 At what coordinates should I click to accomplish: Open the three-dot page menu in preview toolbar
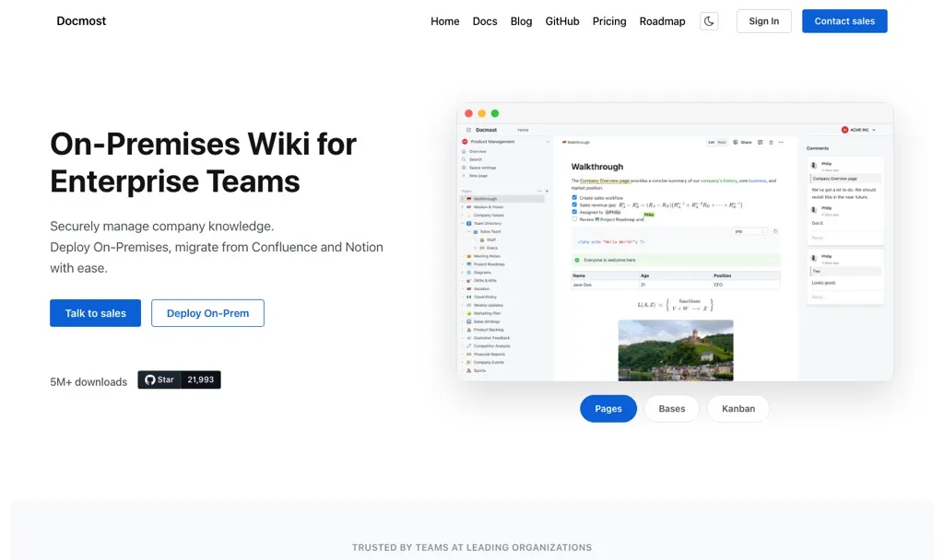781,142
